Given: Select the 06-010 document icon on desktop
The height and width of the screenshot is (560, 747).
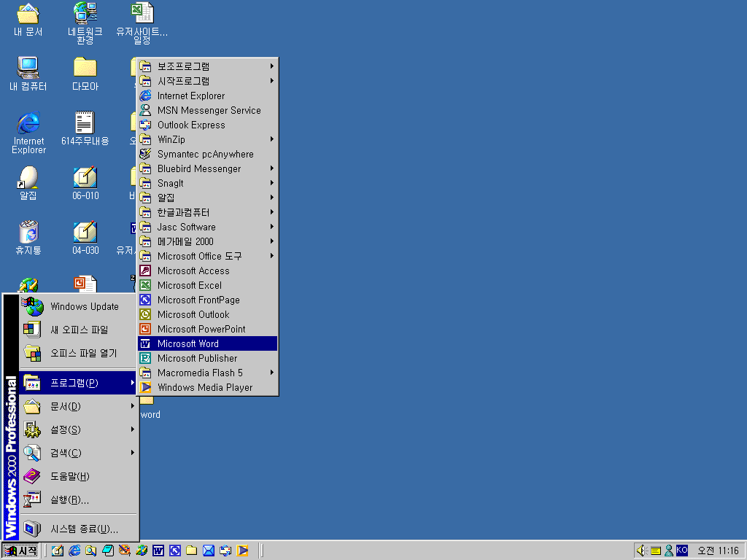Looking at the screenshot, I should (x=85, y=183).
